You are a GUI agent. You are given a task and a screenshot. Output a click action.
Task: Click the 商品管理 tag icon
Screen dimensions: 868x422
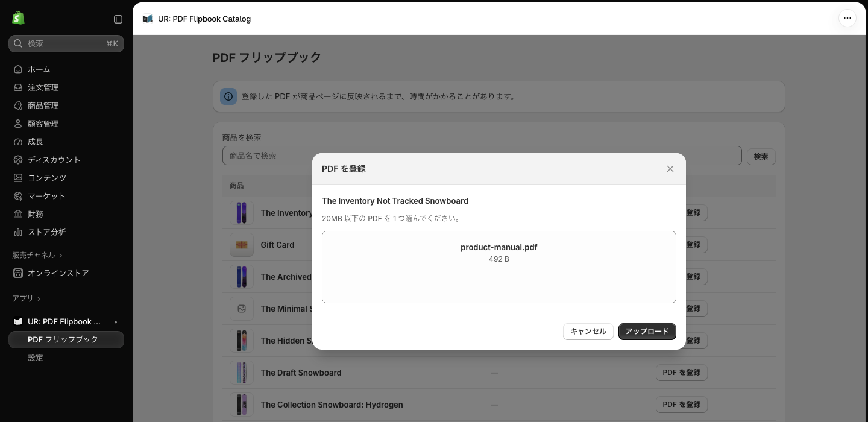(18, 105)
